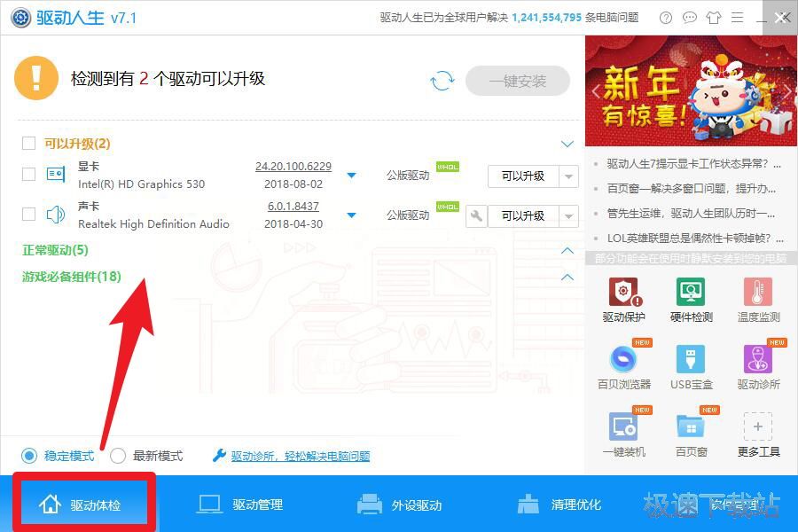Click the 游戏必备组件(18) heading

[x=71, y=277]
